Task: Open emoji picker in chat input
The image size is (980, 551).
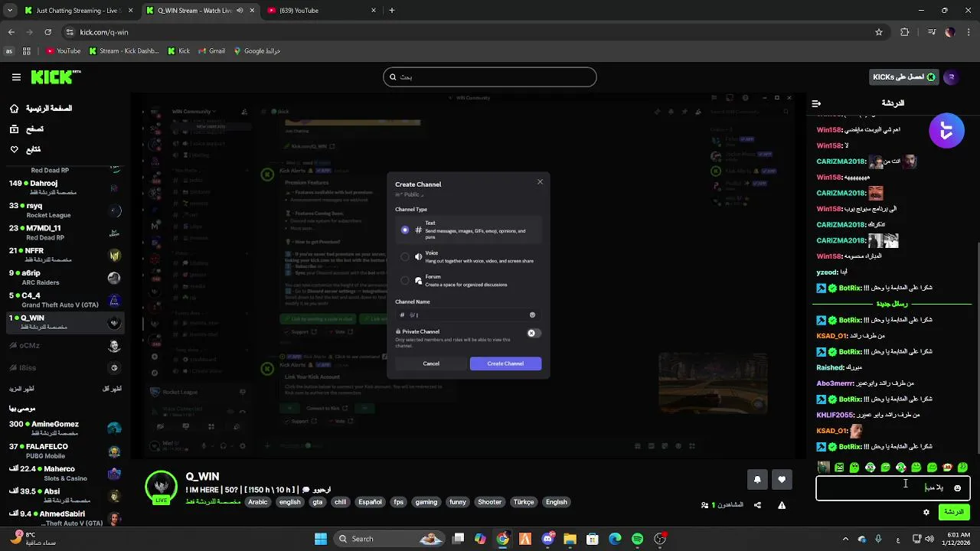Action: click(x=957, y=488)
